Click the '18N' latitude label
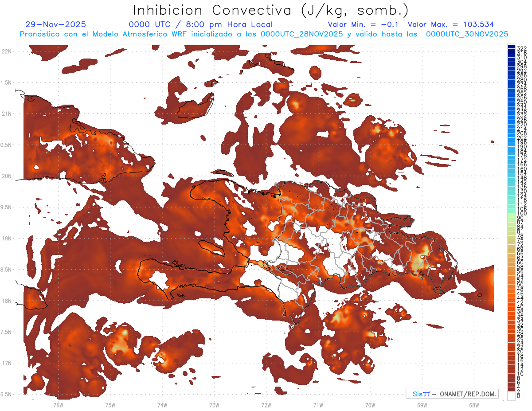Viewport: 532px width, 411px height. point(8,301)
